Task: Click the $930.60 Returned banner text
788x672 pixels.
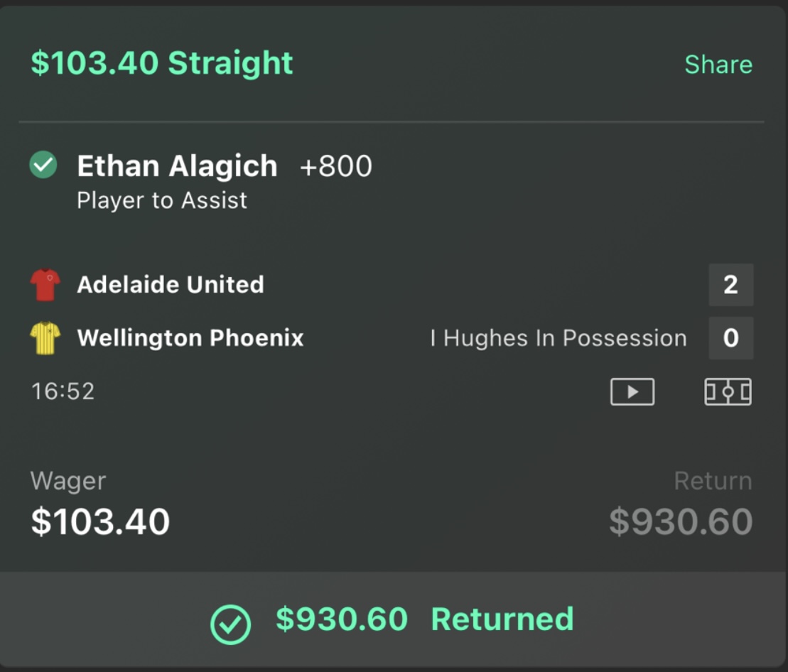Action: tap(424, 619)
